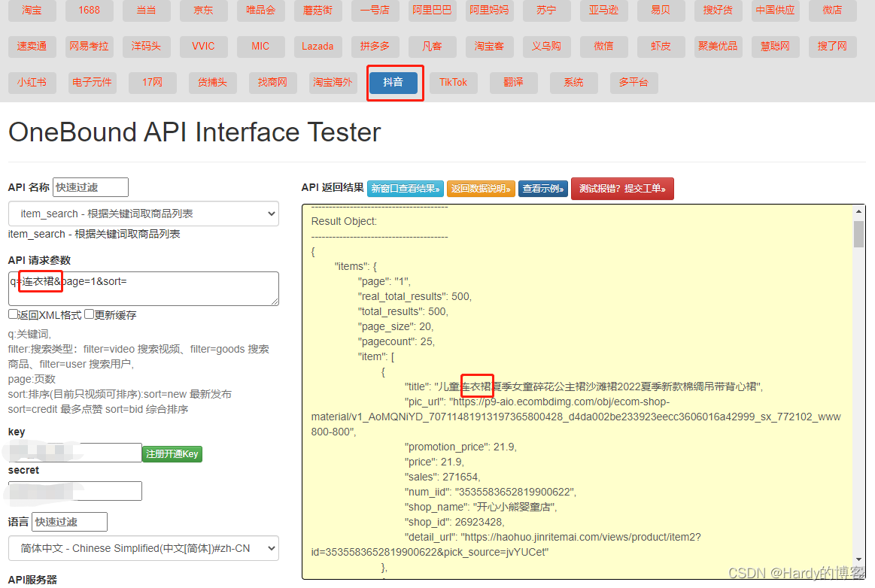875x588 pixels.
Task: Switch to the 拼多多 platform tab
Action: (x=375, y=47)
